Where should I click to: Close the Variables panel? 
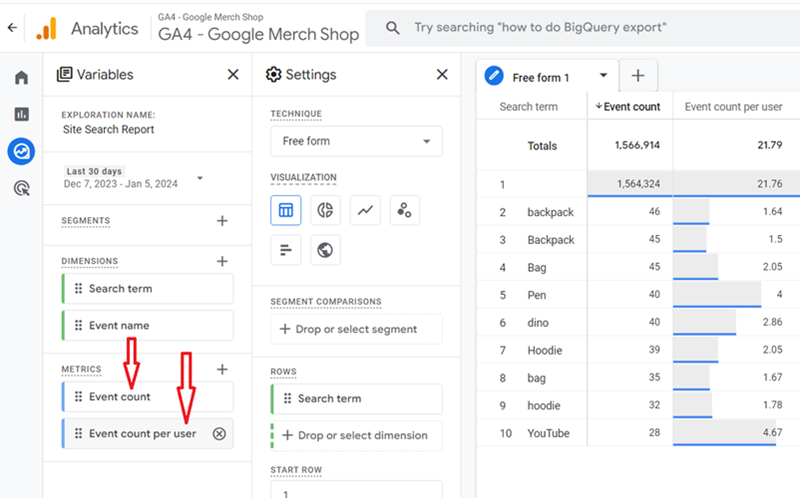tap(233, 74)
